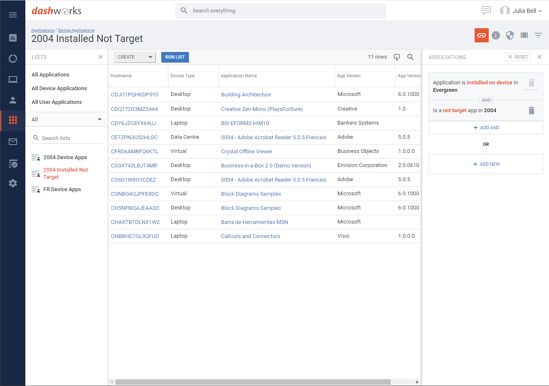Sort by the App Vendor column header
The height and width of the screenshot is (386, 549).
(x=349, y=76)
